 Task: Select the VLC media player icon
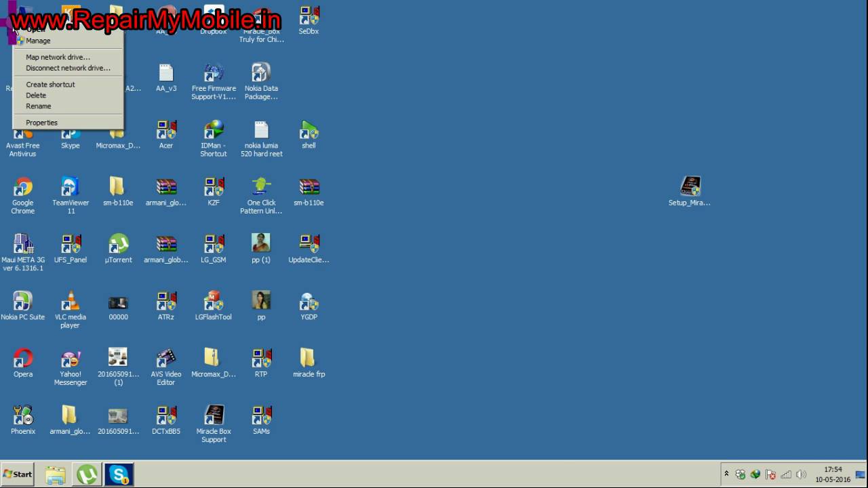click(71, 310)
